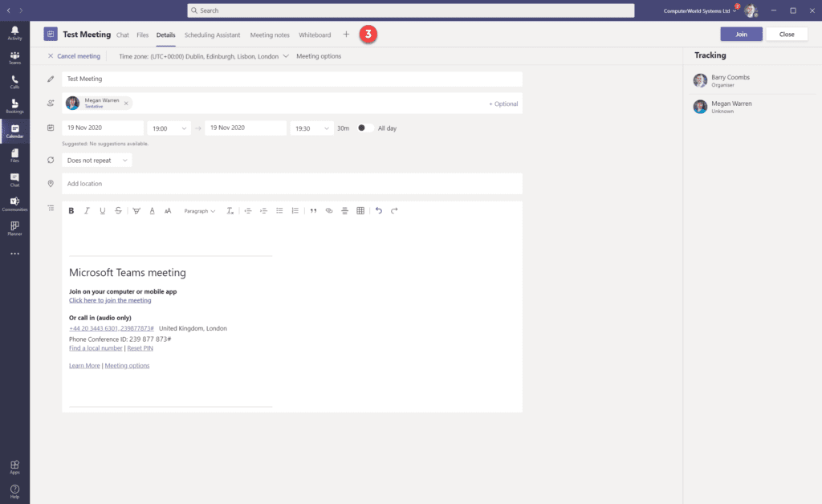Navigate forward with the forward arrow

[21, 10]
